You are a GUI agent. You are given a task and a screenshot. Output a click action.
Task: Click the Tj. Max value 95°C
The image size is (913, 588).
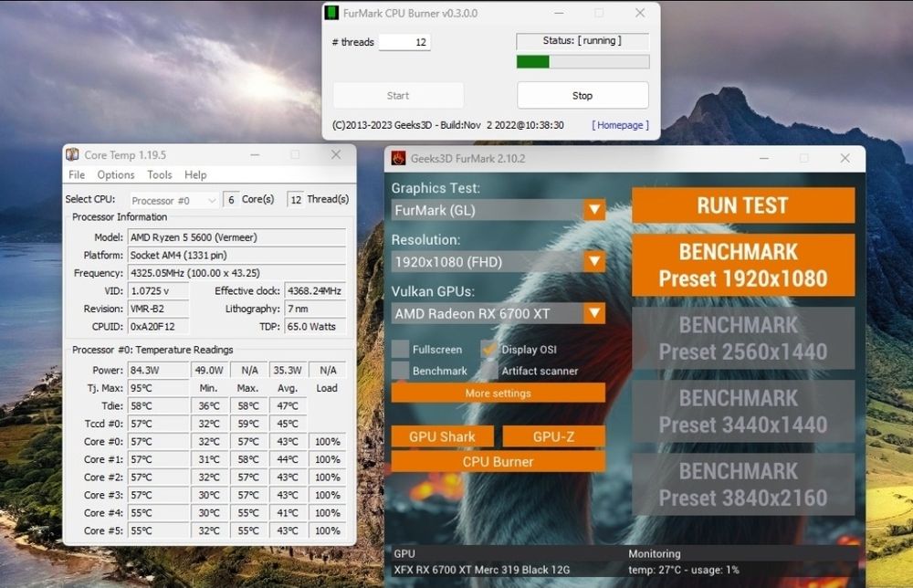(158, 388)
